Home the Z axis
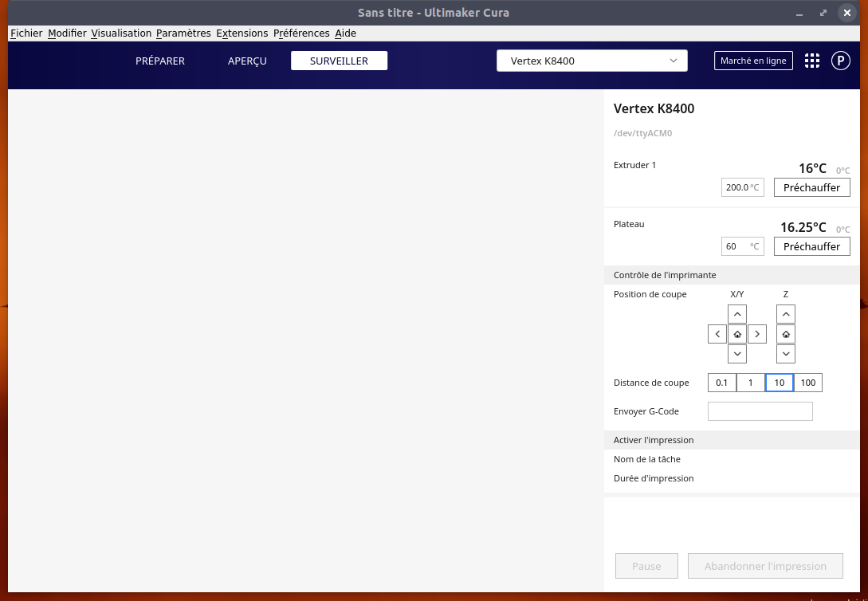 point(786,334)
